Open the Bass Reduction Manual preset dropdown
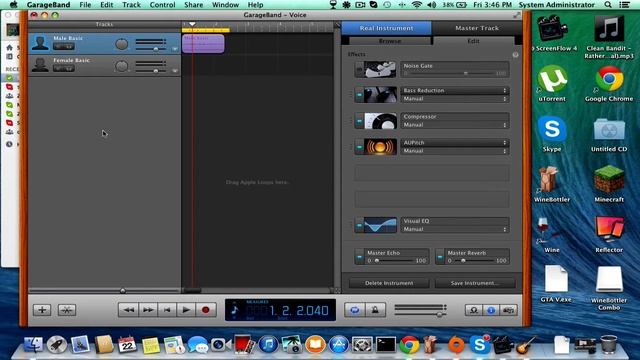 [455, 99]
